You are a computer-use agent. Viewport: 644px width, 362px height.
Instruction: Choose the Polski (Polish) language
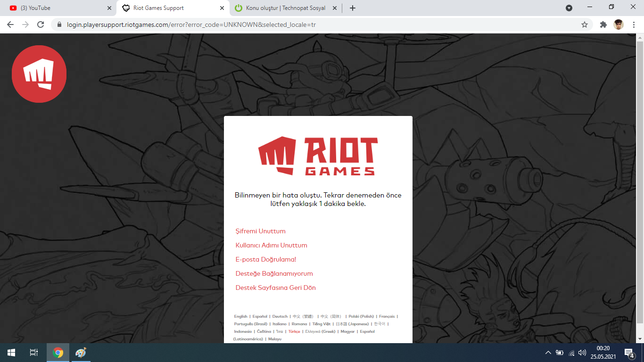361,317
